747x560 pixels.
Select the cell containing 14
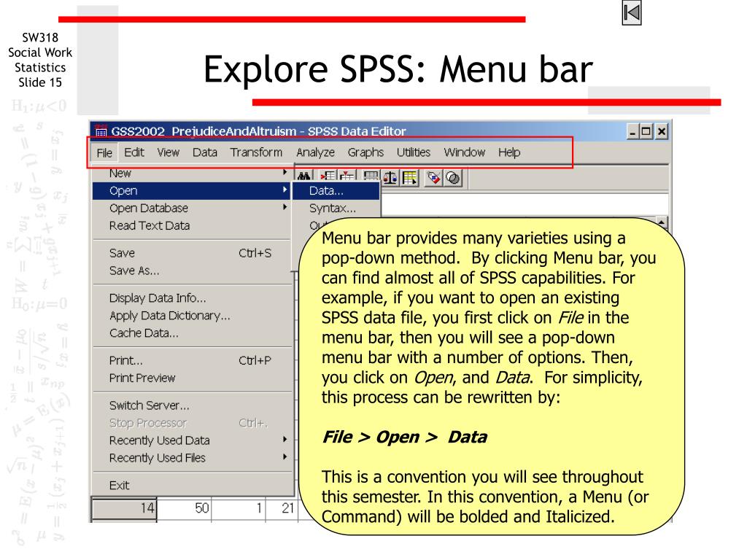pyautogui.click(x=124, y=508)
